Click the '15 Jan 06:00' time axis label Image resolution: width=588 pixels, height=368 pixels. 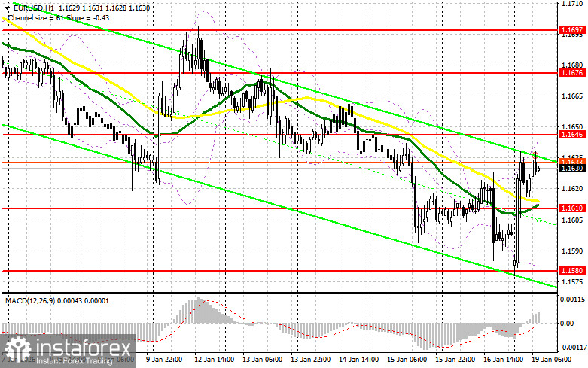(407, 360)
